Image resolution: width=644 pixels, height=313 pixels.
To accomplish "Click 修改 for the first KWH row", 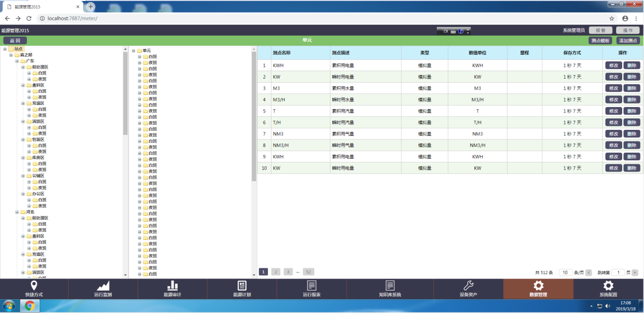I will coord(613,65).
